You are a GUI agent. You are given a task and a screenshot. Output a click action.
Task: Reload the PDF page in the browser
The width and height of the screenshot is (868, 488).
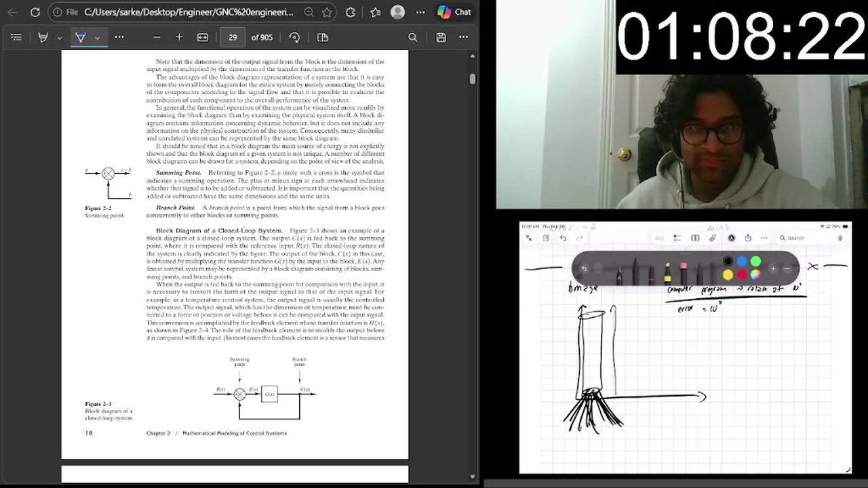click(x=35, y=12)
